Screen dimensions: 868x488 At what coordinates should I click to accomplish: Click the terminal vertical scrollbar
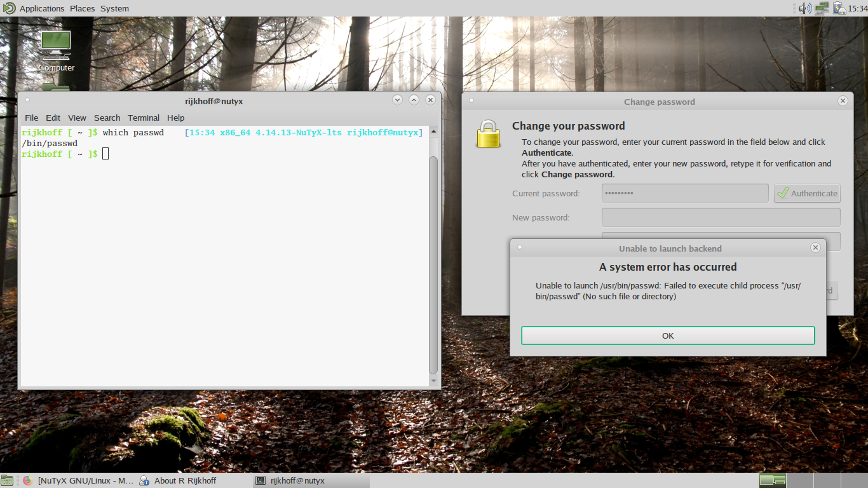tap(434, 265)
